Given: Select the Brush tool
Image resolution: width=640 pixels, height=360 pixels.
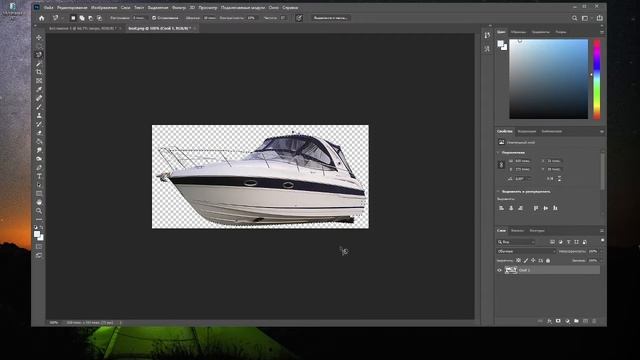Looking at the screenshot, I should point(39,107).
